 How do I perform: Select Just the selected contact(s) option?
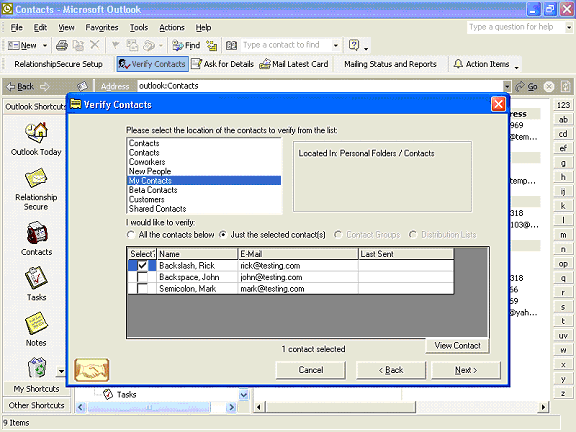click(x=272, y=235)
